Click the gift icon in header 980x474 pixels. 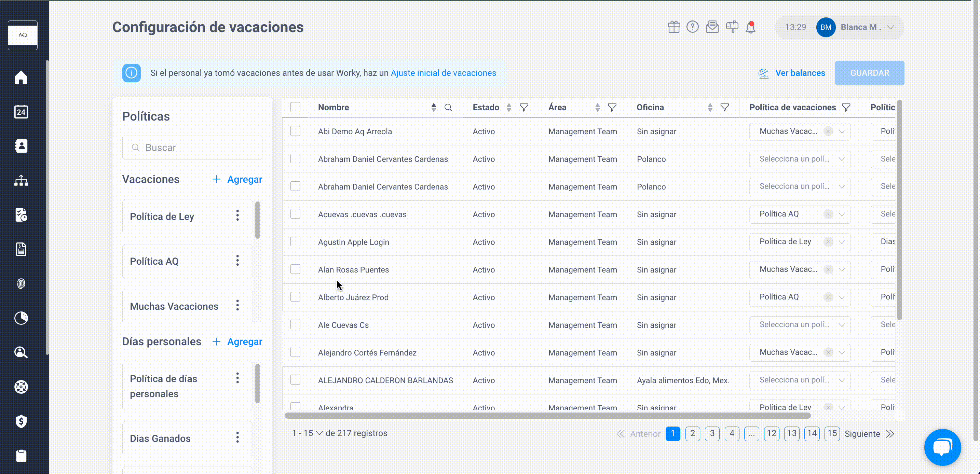[x=674, y=27]
